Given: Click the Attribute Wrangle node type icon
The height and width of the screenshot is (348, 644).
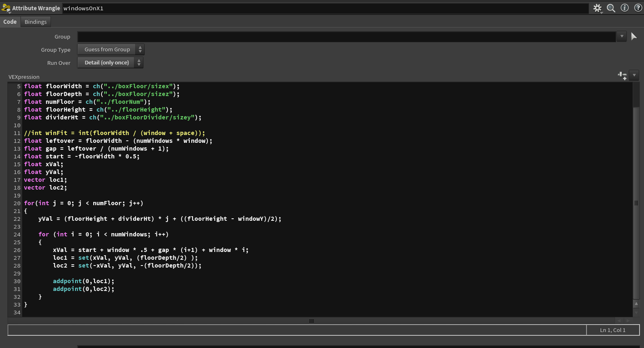Looking at the screenshot, I should point(6,8).
